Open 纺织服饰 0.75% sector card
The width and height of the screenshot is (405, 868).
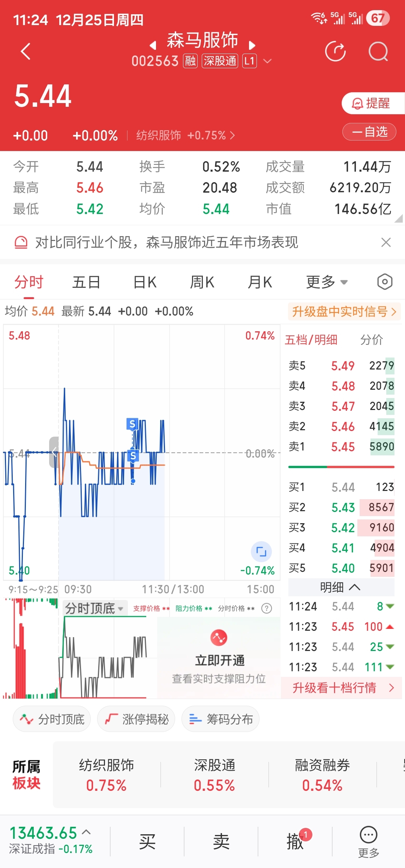tap(106, 775)
